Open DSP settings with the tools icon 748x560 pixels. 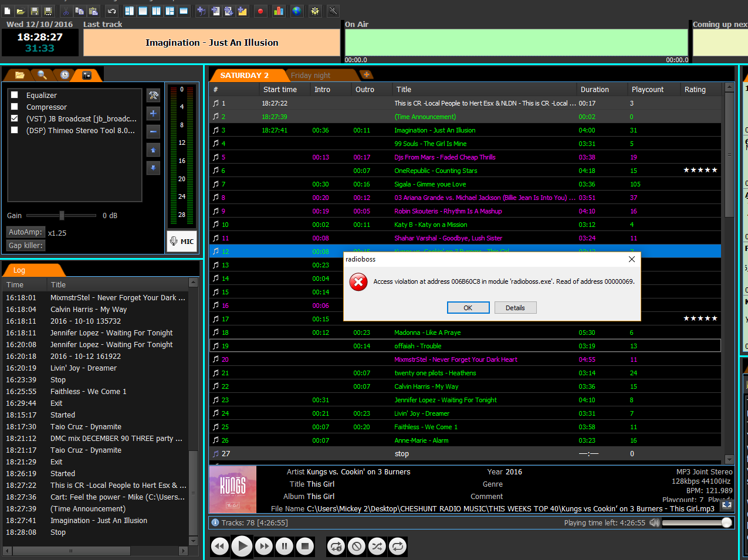(x=153, y=96)
